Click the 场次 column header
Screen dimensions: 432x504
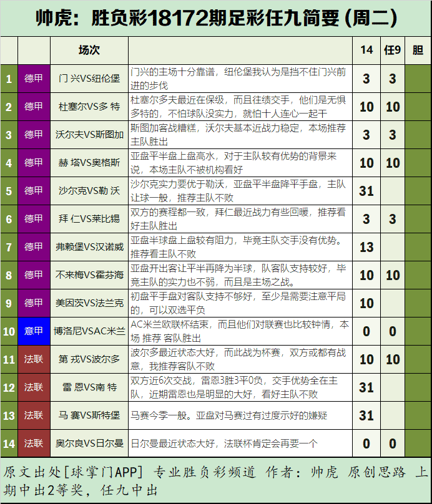(89, 50)
